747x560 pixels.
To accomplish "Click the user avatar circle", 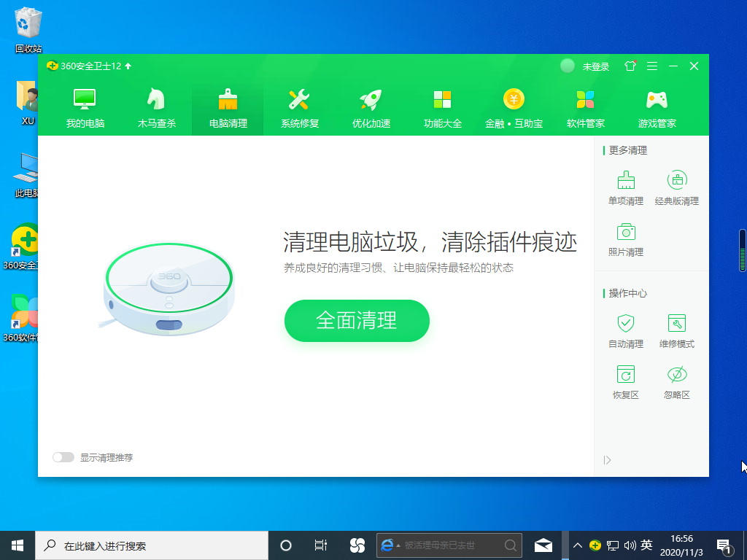I will point(567,66).
